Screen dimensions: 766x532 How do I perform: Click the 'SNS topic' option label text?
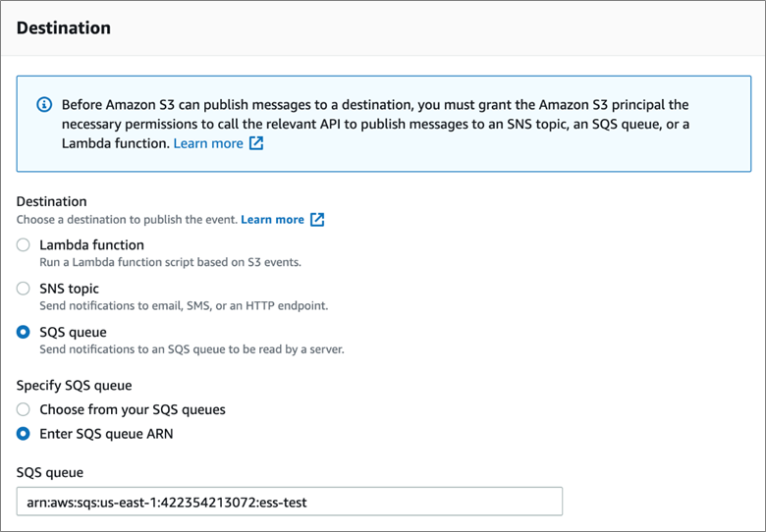[x=69, y=289]
